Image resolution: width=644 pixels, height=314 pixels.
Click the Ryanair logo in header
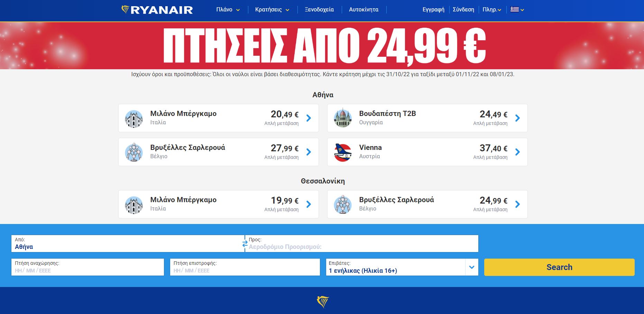tap(157, 10)
